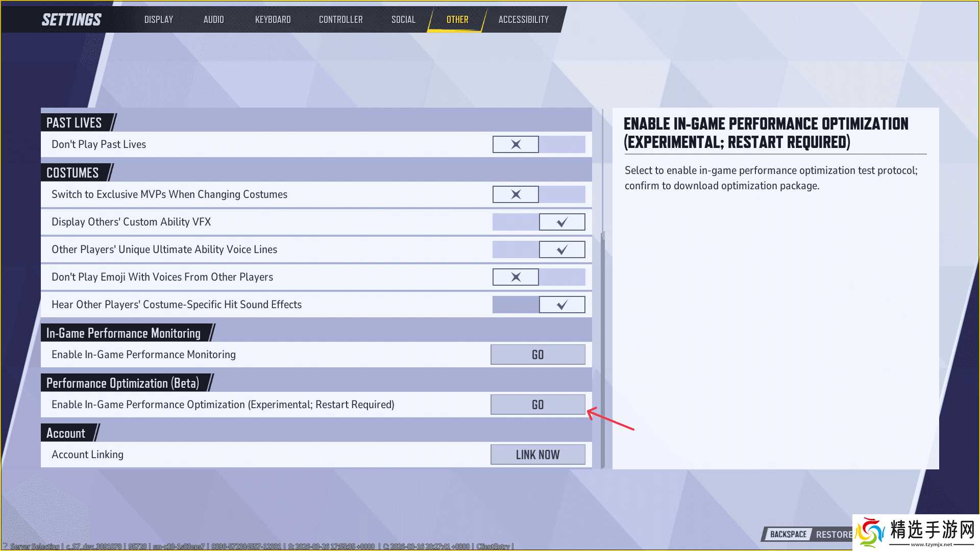Click the watermark logo icon
This screenshot has width=980, height=551.
point(870,532)
